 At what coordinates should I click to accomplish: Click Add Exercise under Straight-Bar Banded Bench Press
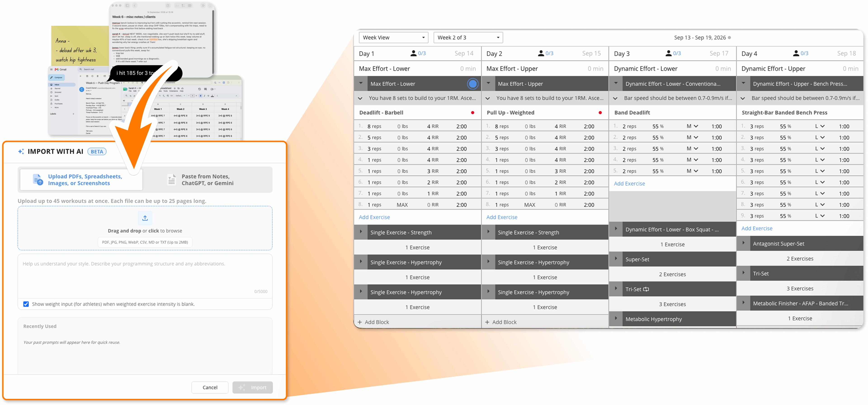tap(757, 228)
